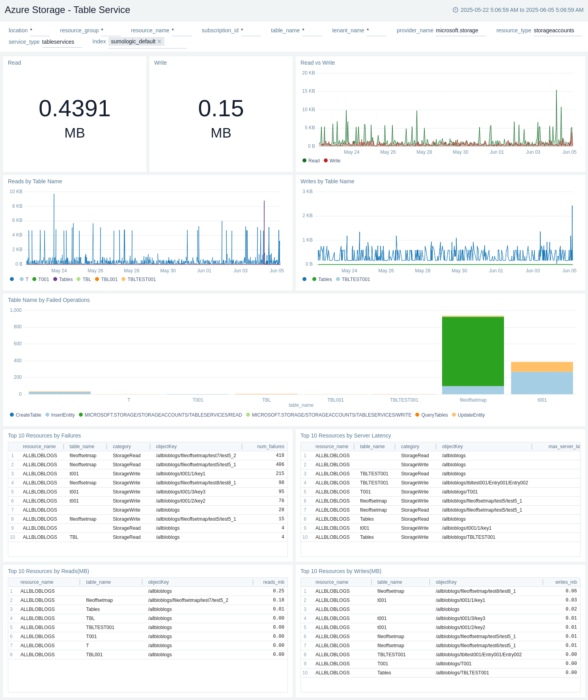Sort Failures table by category header

tap(122, 447)
